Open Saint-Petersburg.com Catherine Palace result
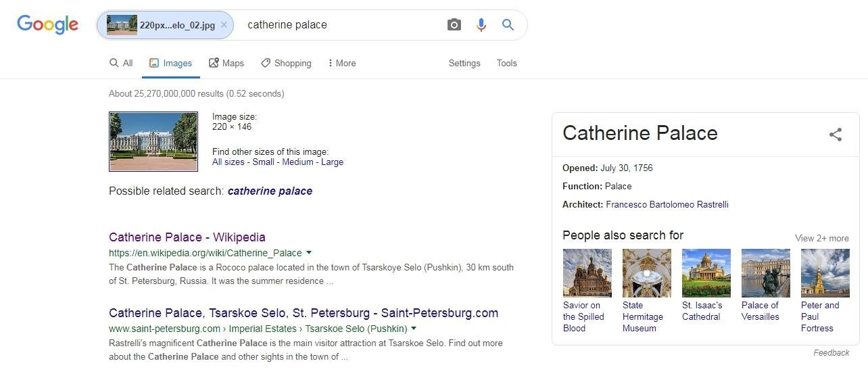 click(x=304, y=313)
